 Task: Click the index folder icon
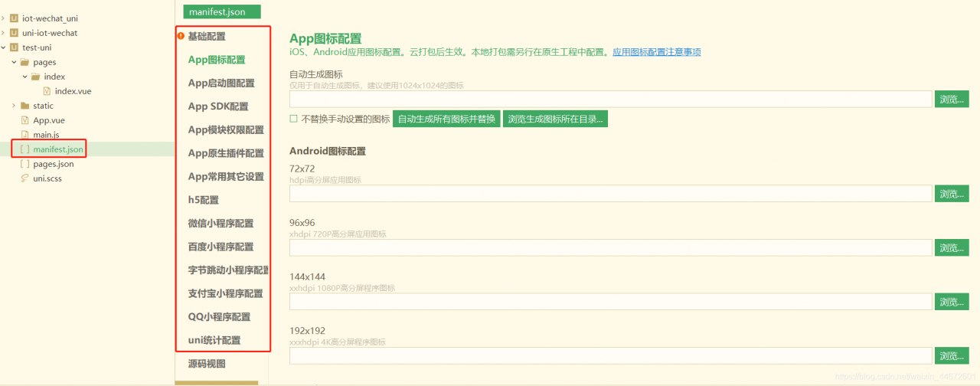click(36, 77)
